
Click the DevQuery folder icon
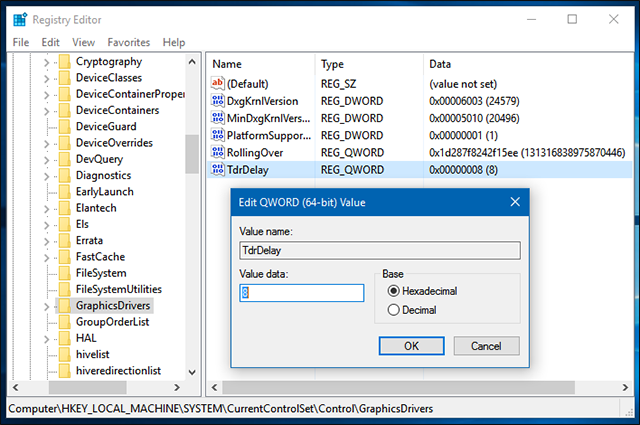point(65,159)
